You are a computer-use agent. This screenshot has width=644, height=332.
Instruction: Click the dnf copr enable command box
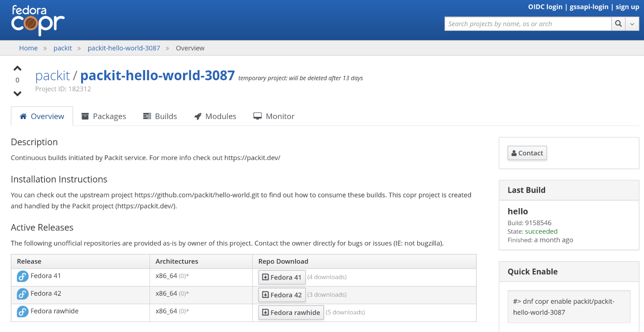[569, 307]
